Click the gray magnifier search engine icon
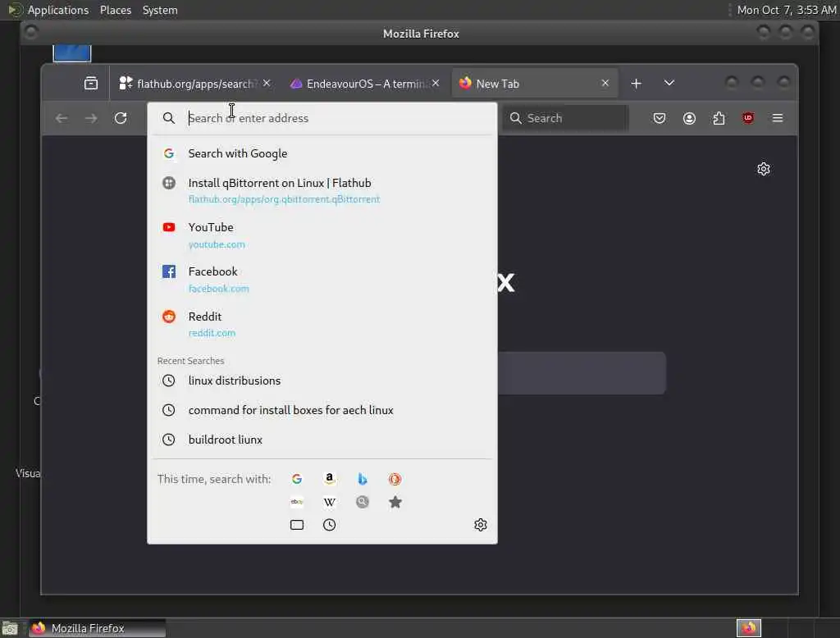The width and height of the screenshot is (840, 638). point(362,502)
